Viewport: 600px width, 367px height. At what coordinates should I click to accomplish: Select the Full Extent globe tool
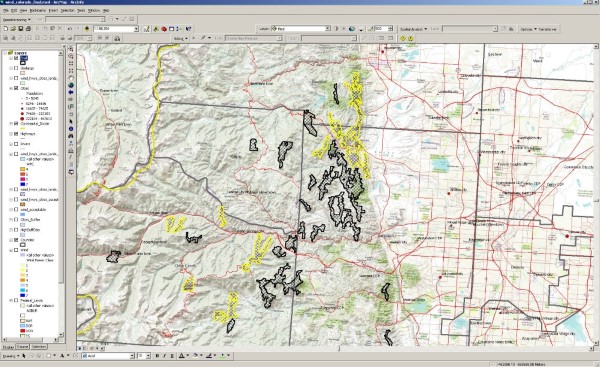click(x=71, y=85)
